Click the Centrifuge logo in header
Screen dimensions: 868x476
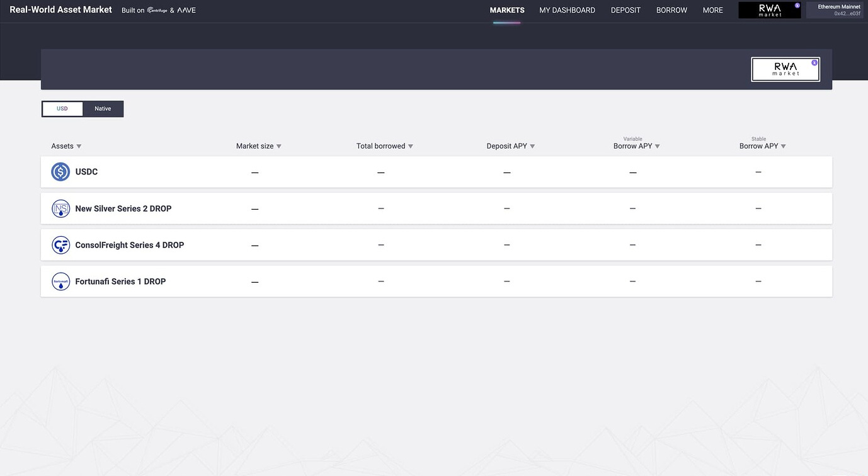(157, 10)
